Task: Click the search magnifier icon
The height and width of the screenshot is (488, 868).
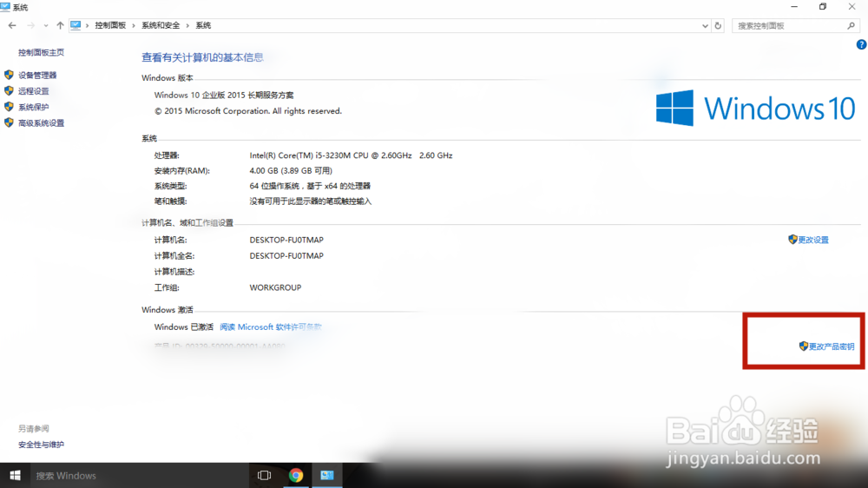Action: pyautogui.click(x=852, y=25)
